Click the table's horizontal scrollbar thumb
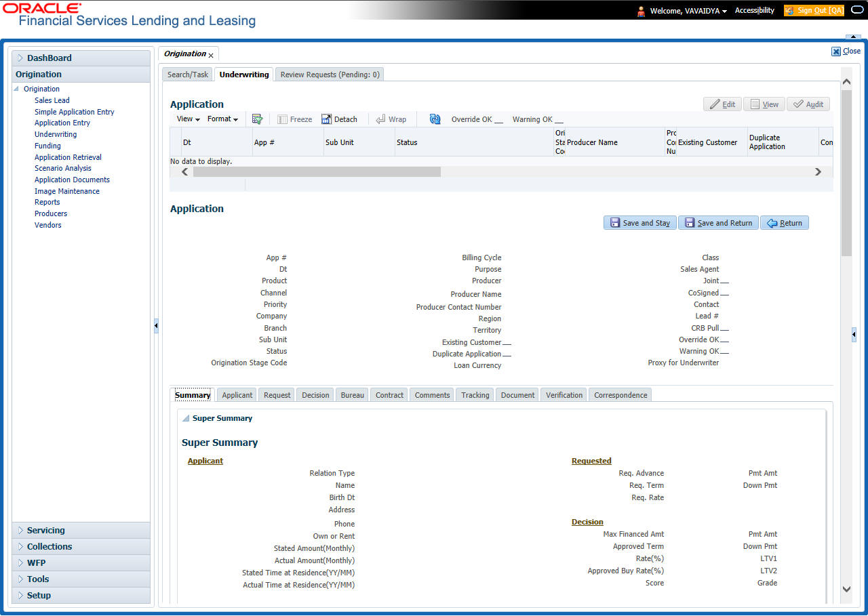This screenshot has width=868, height=616. tap(317, 172)
